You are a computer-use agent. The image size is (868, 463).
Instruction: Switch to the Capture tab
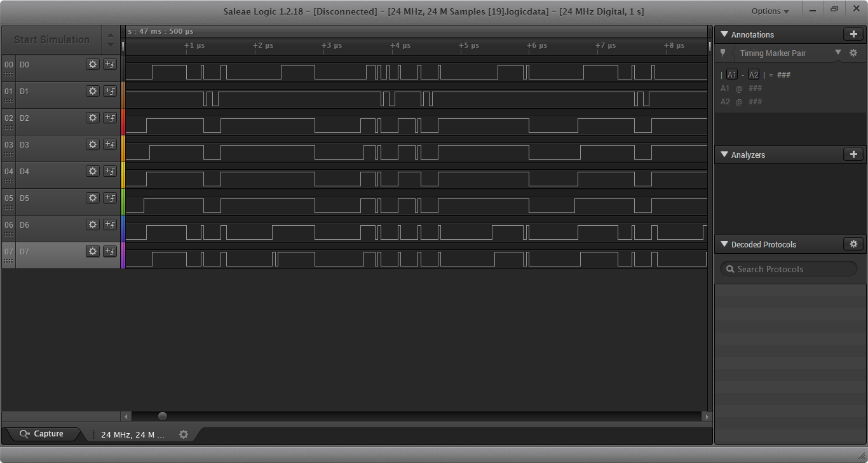click(x=43, y=434)
